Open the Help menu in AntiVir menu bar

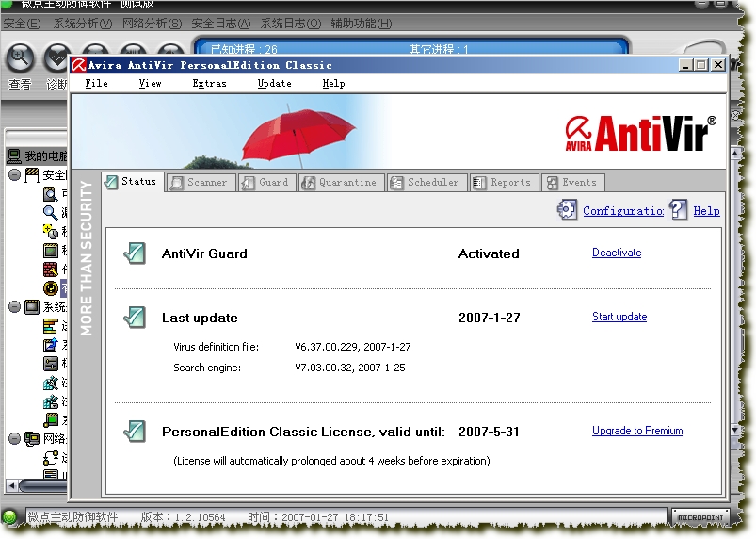pyautogui.click(x=333, y=84)
